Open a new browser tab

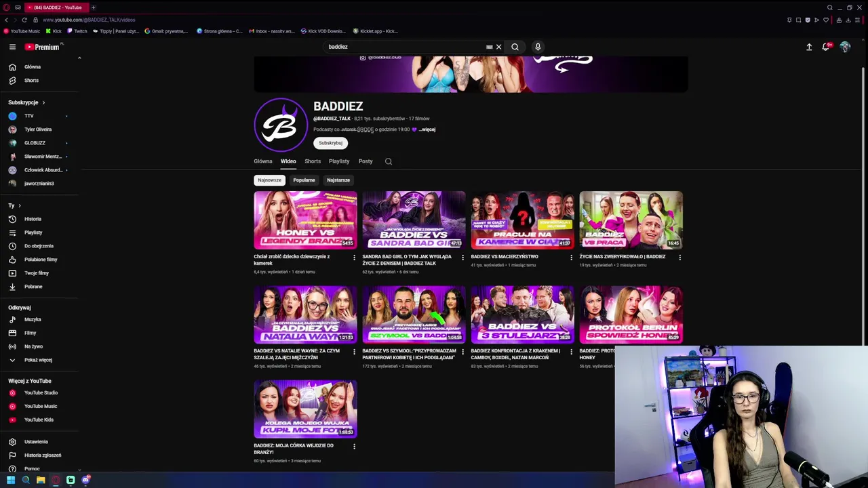pyautogui.click(x=94, y=7)
